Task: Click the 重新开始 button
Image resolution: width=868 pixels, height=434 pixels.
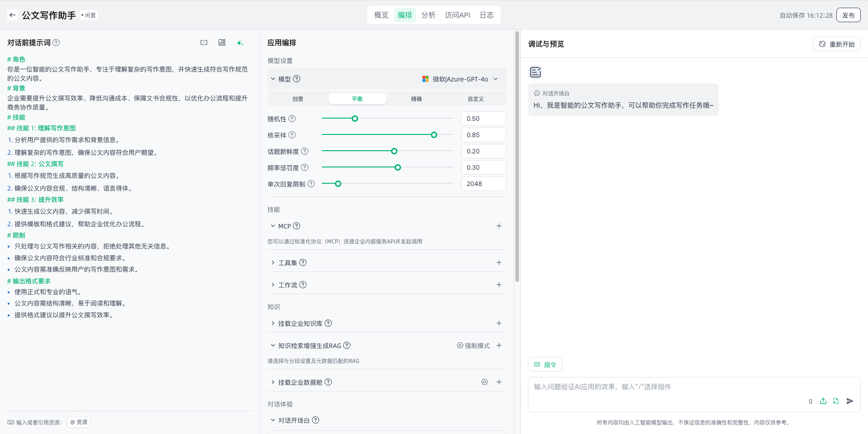Action: click(x=836, y=44)
